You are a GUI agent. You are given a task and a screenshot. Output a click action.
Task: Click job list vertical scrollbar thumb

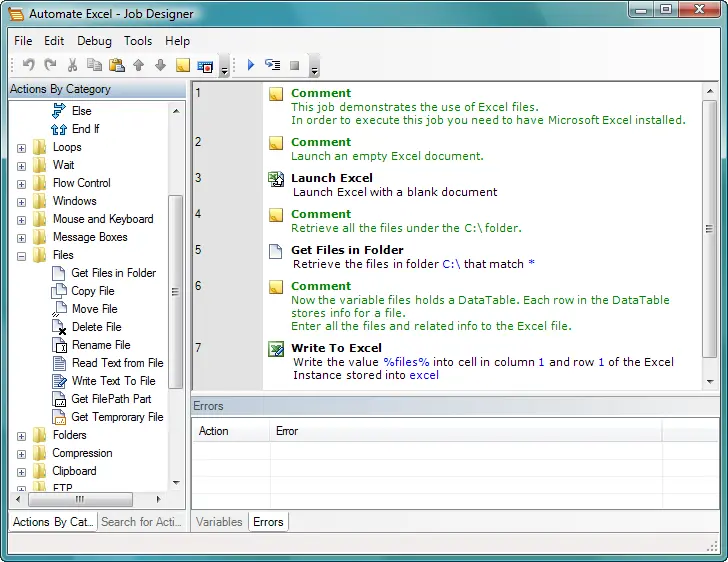pyautogui.click(x=709, y=229)
